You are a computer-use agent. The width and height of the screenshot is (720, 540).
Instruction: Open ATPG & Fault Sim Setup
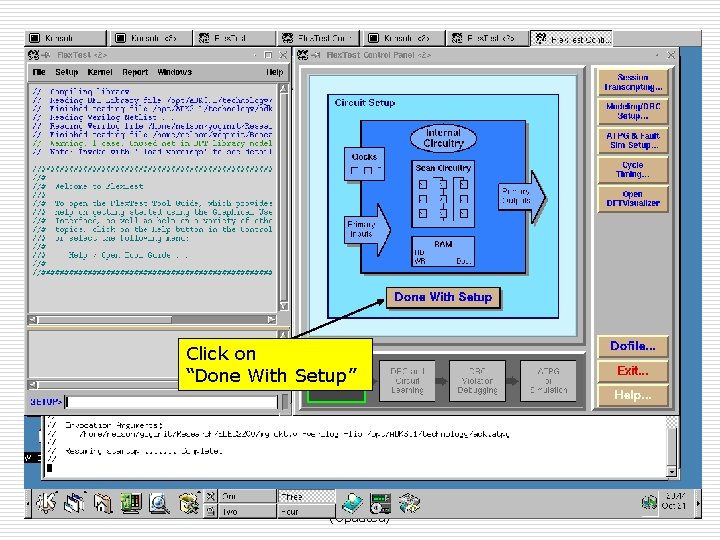click(633, 140)
